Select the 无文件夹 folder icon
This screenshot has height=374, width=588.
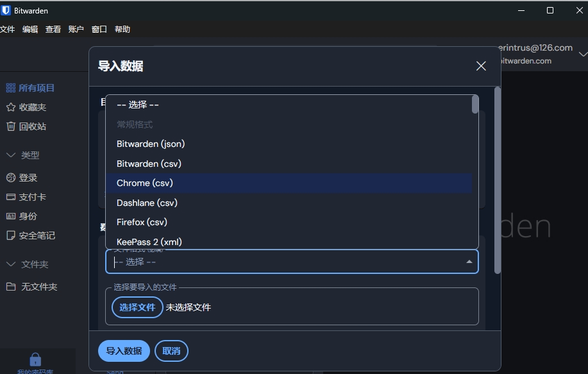tap(11, 287)
